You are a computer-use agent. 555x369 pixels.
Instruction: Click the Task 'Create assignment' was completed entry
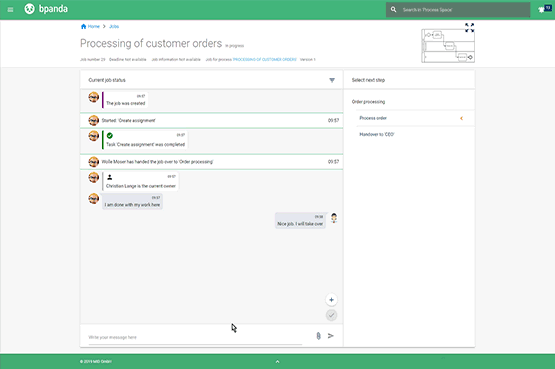145,140
